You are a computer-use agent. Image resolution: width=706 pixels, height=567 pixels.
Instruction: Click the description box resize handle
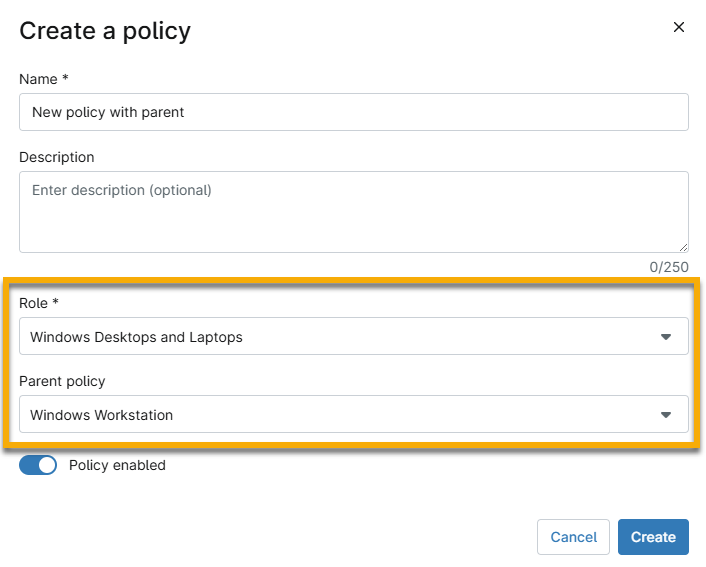coord(683,247)
